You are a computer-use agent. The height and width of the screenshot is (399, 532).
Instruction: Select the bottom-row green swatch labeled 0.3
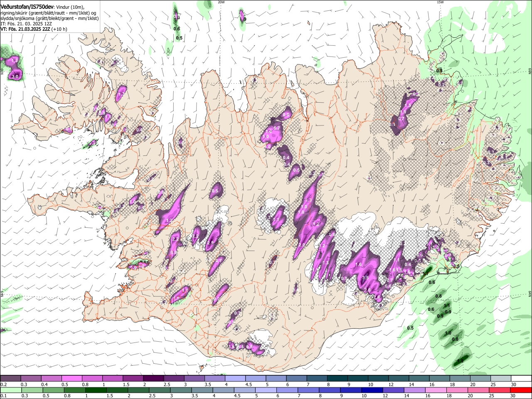[x=32, y=390]
